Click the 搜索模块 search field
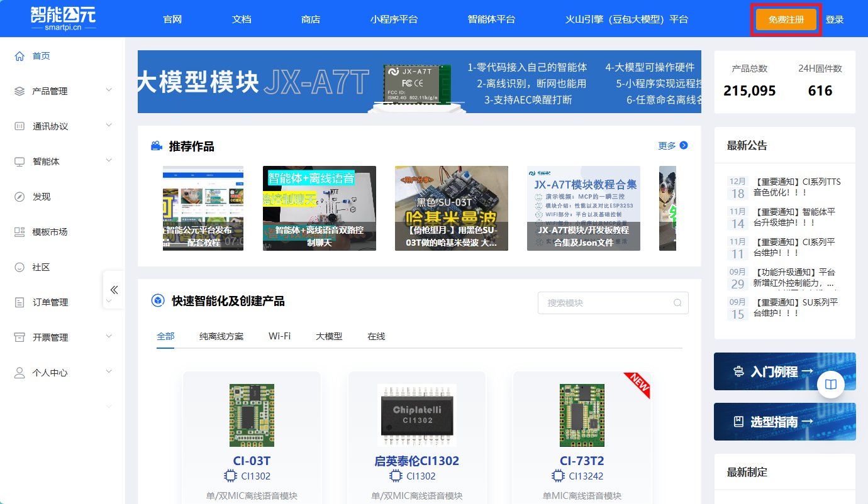 pos(604,303)
